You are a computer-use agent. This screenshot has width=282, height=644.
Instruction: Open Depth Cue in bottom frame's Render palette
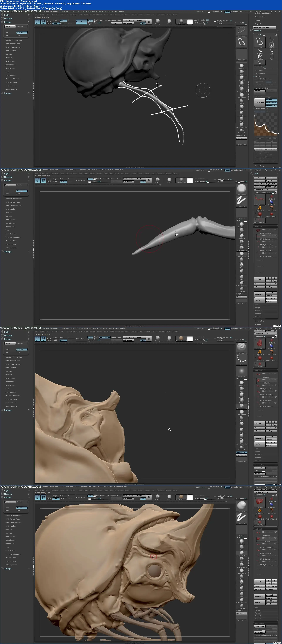pos(10,543)
